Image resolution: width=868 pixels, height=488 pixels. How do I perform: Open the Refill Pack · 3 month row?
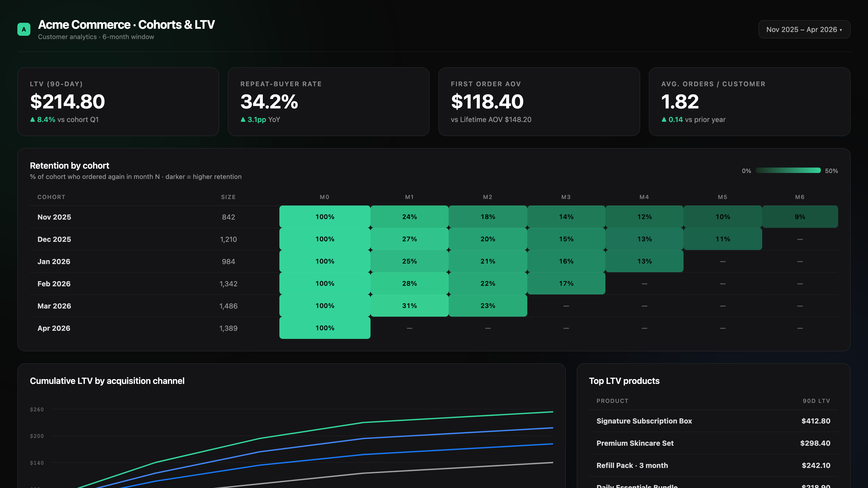tap(713, 465)
